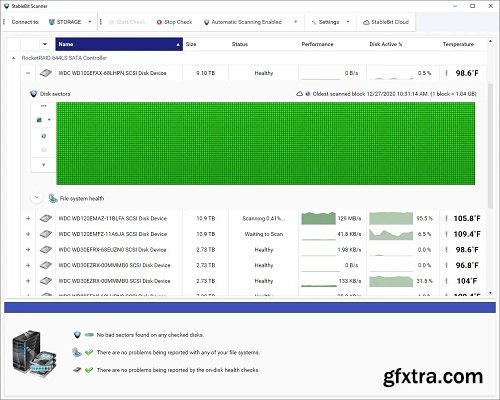Click the Scanning 0.41% status cell

[263, 219]
